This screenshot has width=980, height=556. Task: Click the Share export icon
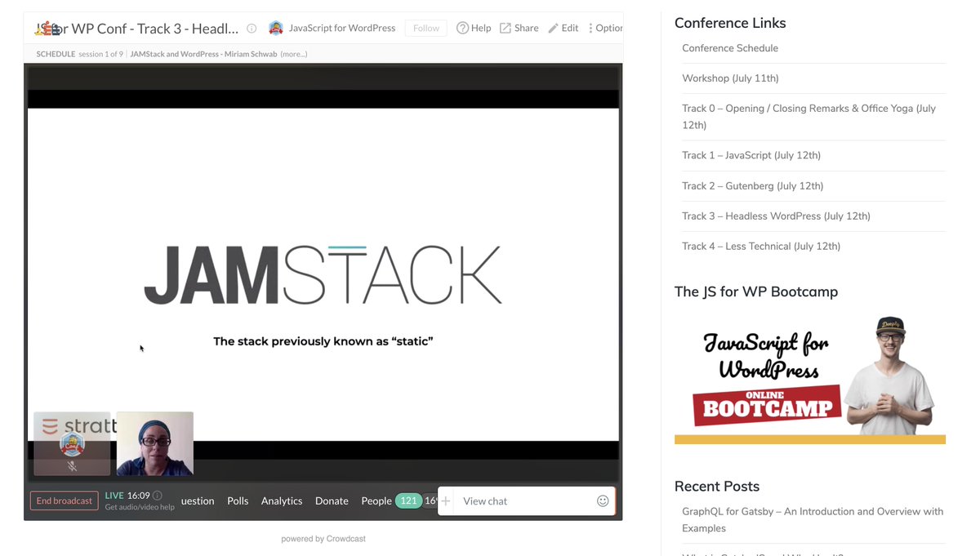(506, 28)
